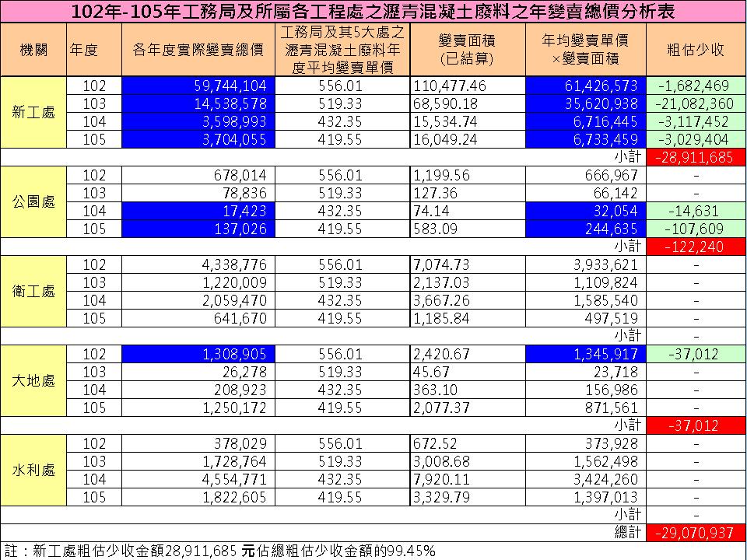Select the 粗估少收 column header
This screenshot has height=560, width=747.
[x=696, y=50]
